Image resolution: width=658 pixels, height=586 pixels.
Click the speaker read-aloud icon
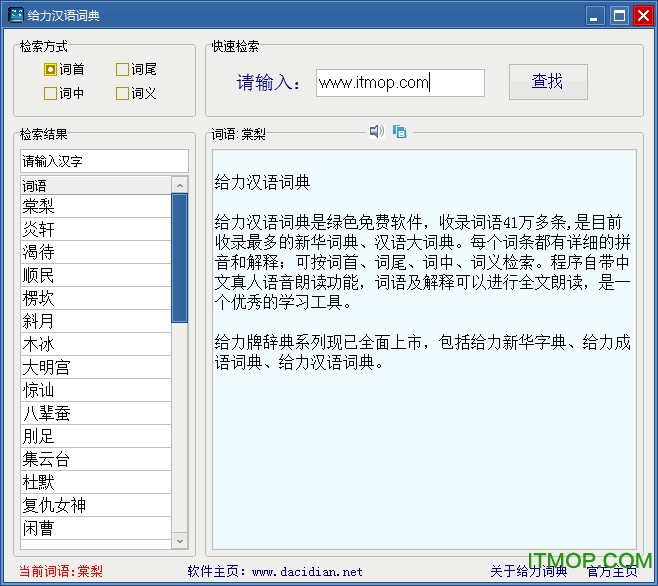pyautogui.click(x=376, y=131)
